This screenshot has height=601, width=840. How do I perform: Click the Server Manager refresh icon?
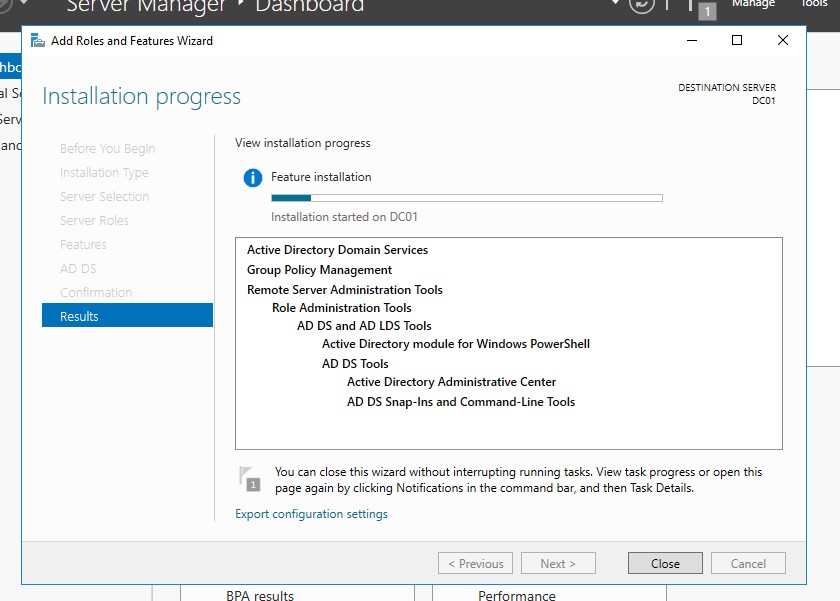click(x=642, y=5)
